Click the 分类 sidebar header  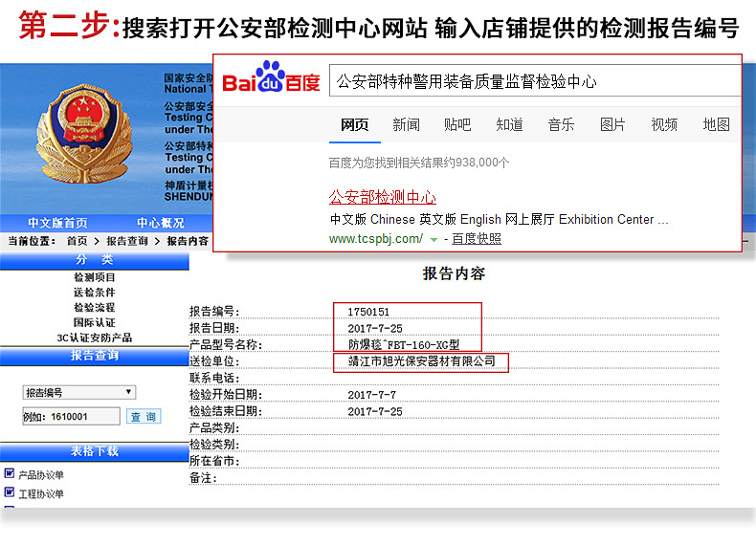click(x=95, y=260)
